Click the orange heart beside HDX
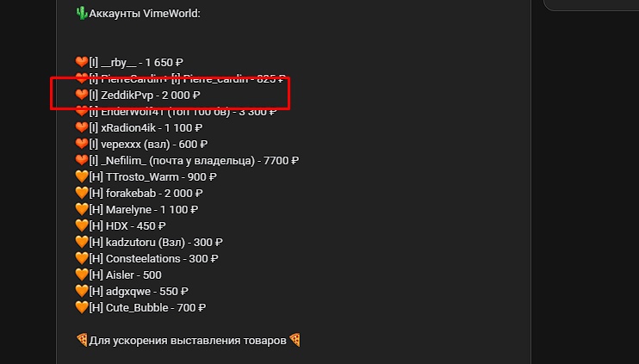This screenshot has height=364, width=639. pos(82,225)
